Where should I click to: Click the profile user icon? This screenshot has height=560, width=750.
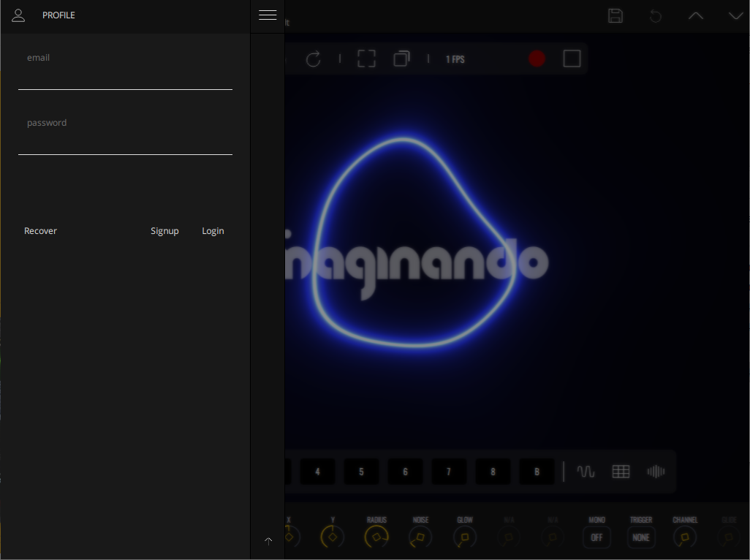tap(18, 15)
